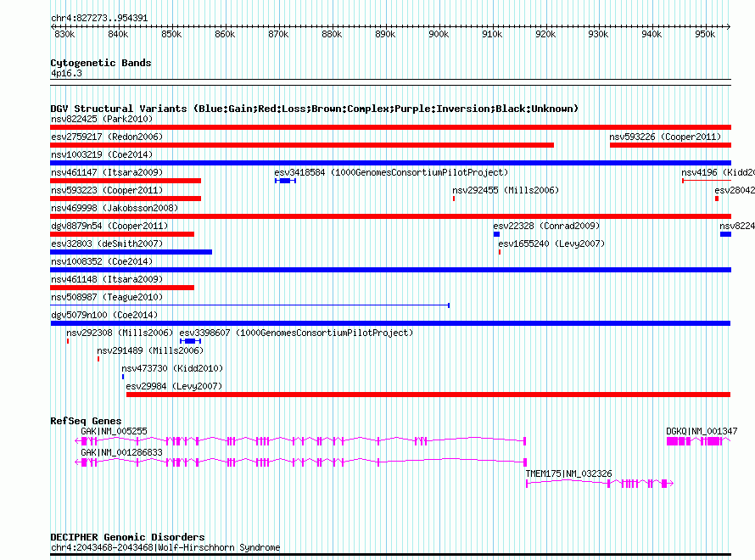This screenshot has width=755, height=560.
Task: Select the GAK NM_005255 transcript glyph
Action: pyautogui.click(x=300, y=440)
